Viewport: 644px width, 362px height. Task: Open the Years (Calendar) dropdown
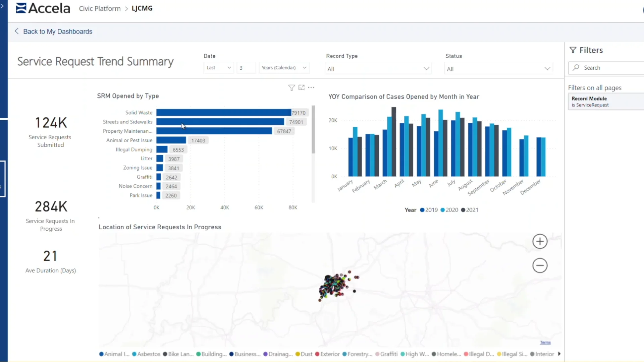[284, 68]
